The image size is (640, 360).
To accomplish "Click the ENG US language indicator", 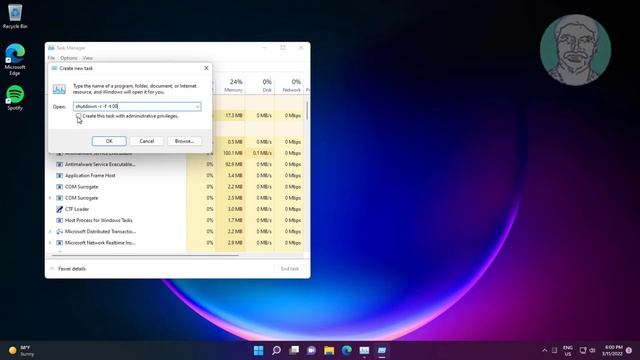I will click(567, 351).
